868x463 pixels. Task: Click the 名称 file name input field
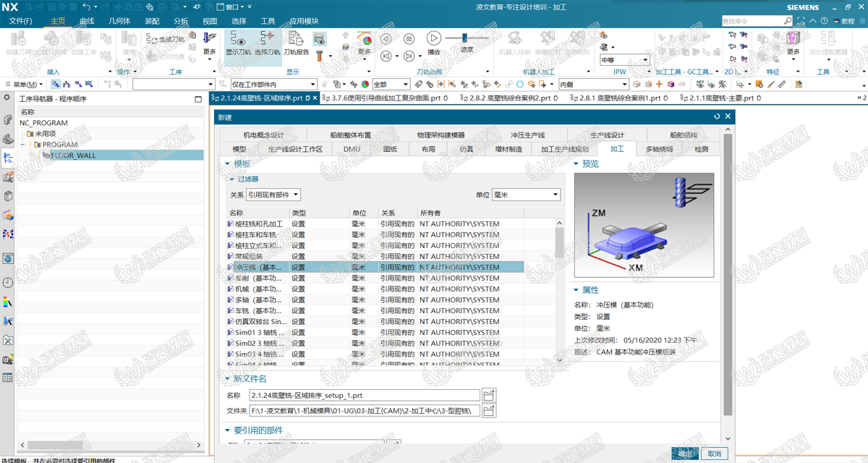[364, 396]
